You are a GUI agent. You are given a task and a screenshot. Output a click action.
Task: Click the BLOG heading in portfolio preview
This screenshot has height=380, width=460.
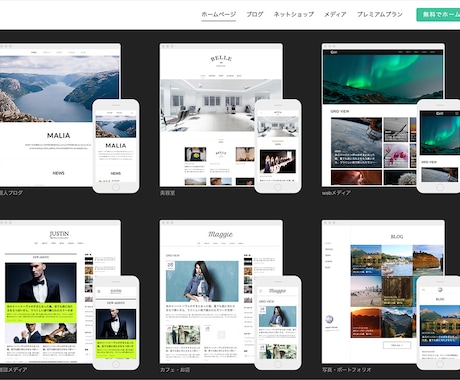(397, 236)
